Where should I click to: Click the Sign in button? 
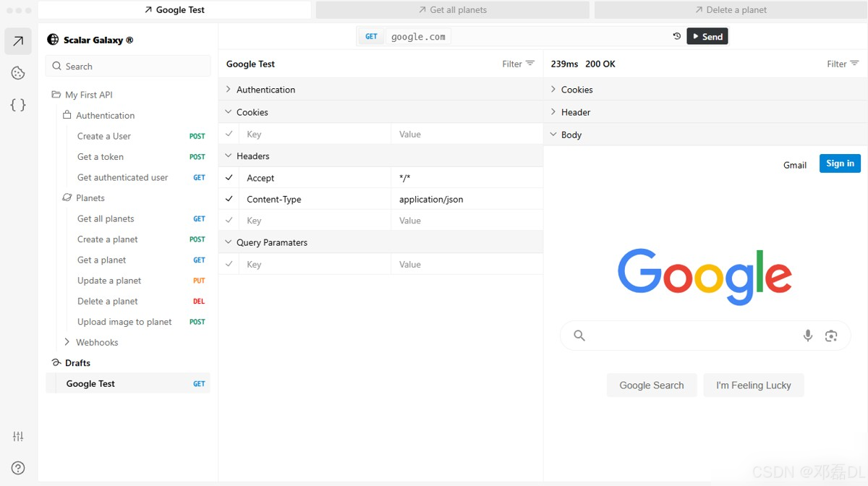(840, 163)
